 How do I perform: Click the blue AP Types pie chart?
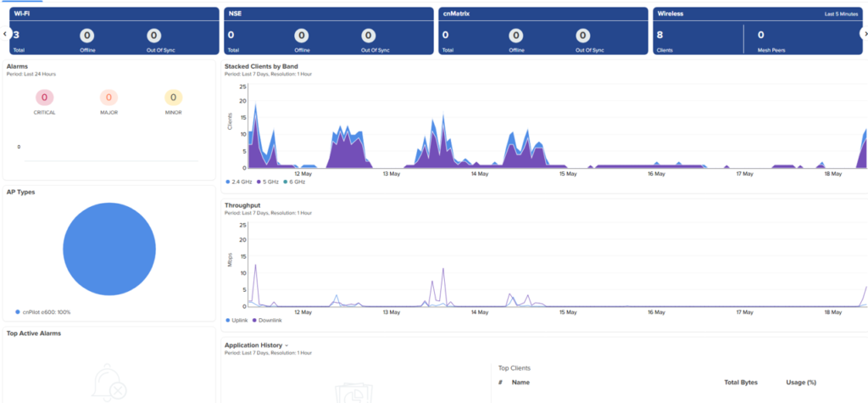coord(109,249)
